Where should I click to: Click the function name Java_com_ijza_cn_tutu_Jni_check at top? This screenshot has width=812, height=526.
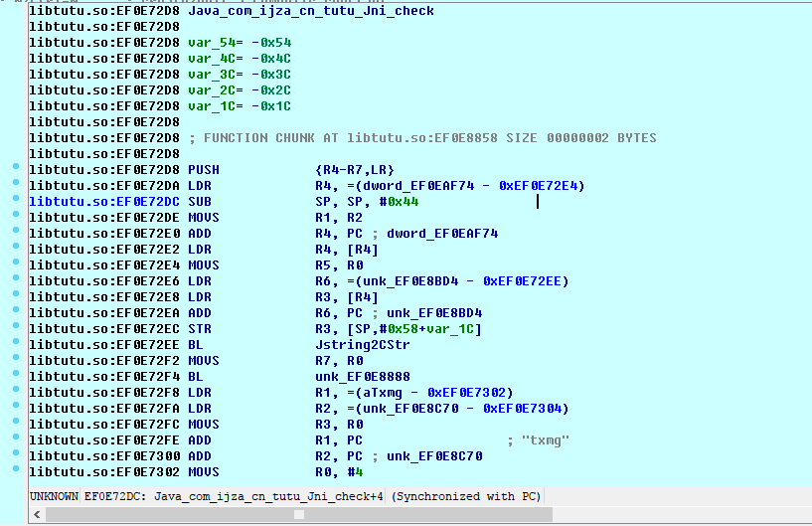tap(311, 11)
